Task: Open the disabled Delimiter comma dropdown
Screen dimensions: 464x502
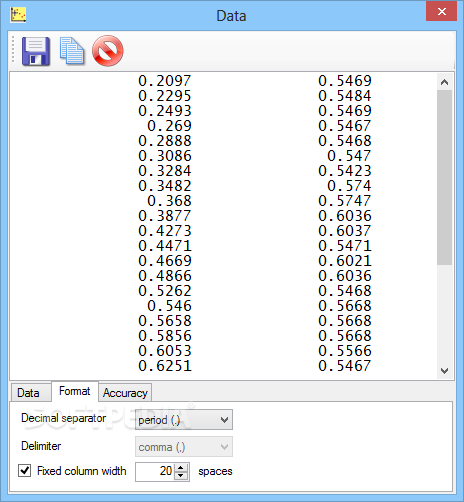Action: click(x=184, y=447)
